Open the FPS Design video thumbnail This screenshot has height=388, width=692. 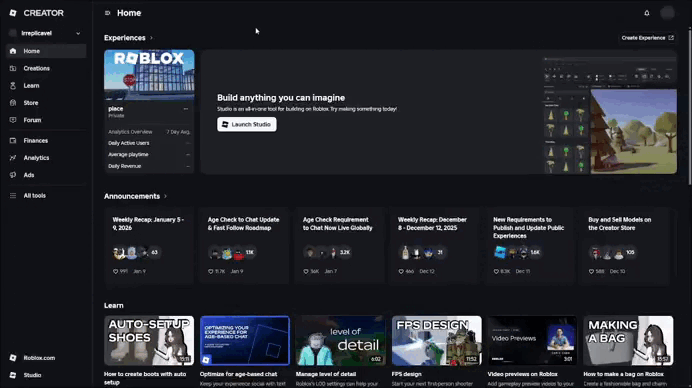point(436,340)
